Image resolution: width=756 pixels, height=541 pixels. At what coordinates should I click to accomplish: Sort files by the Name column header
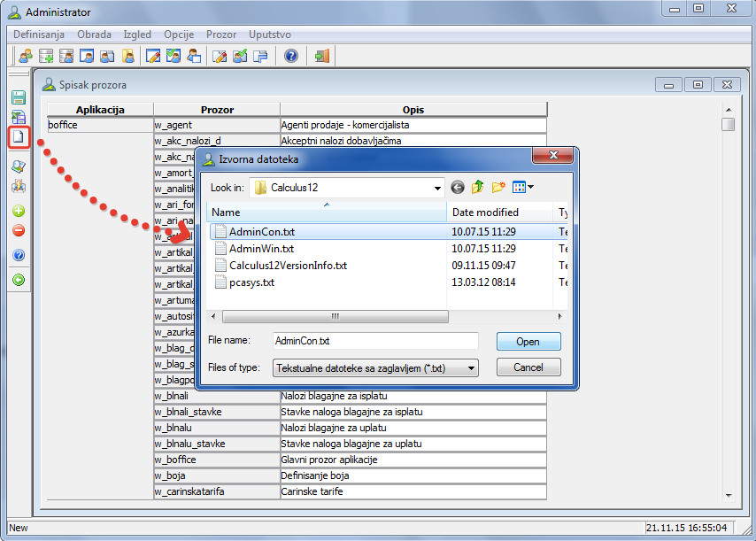327,213
